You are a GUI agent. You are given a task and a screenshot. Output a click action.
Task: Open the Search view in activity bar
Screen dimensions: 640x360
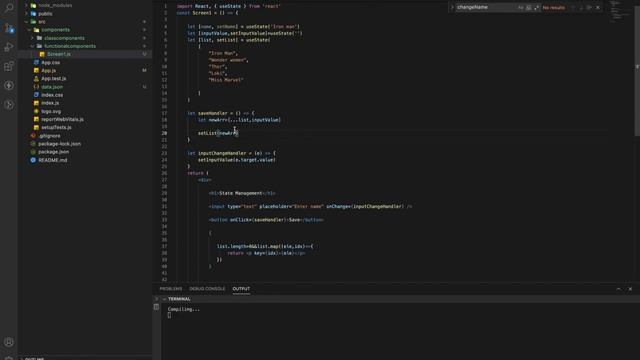pyautogui.click(x=9, y=8)
